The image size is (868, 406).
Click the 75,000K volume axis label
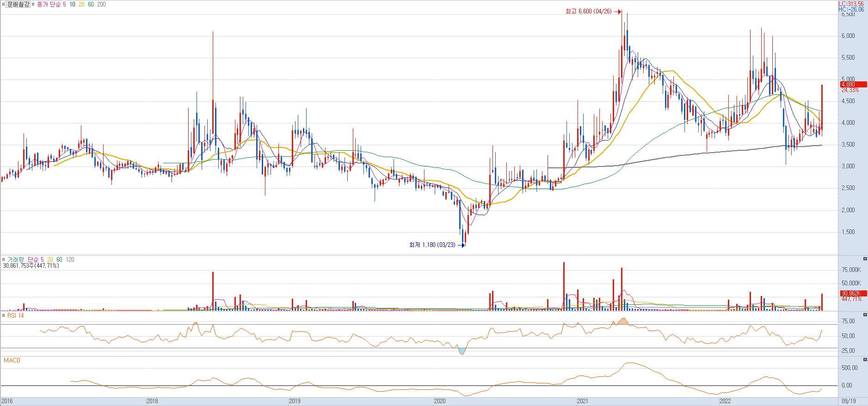(851, 270)
